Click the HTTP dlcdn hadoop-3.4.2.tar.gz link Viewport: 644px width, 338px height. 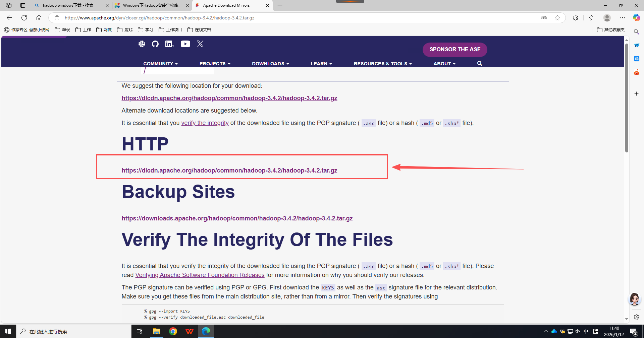point(229,171)
